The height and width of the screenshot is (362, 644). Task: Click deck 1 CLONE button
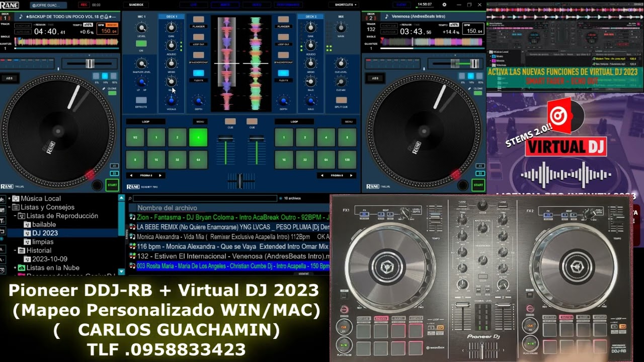click(x=112, y=93)
